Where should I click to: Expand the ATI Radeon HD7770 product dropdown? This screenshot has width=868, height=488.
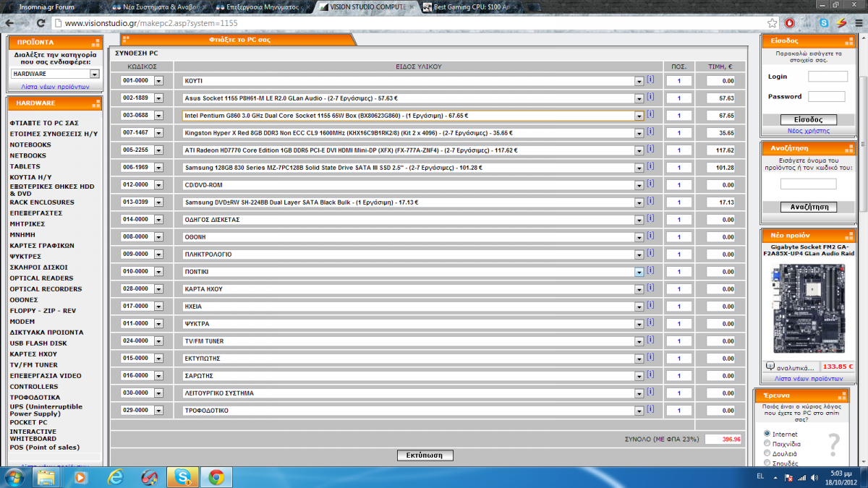[639, 150]
